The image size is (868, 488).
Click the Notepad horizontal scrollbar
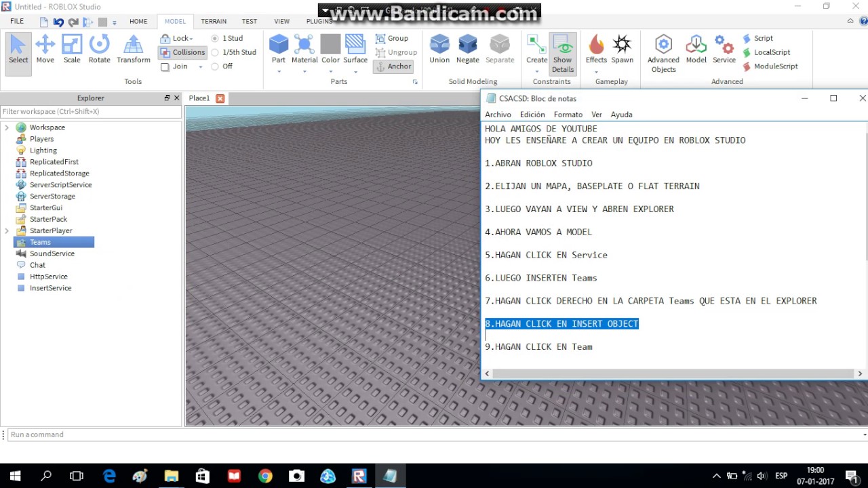(673, 373)
